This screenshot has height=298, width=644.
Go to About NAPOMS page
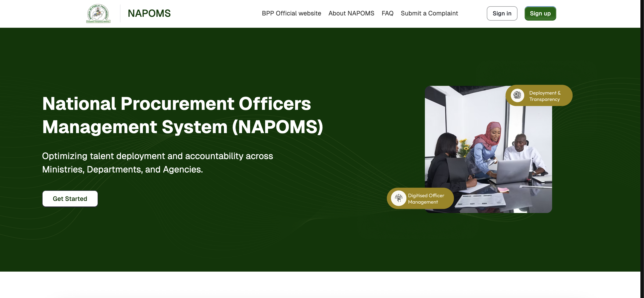(x=351, y=13)
